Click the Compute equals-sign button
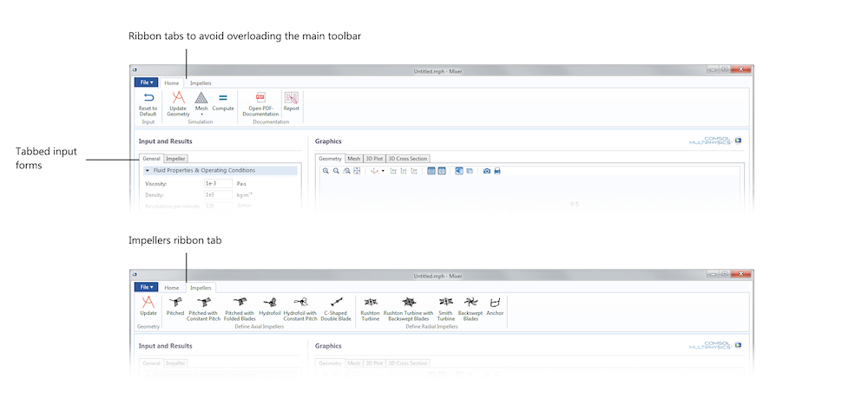 coord(223,101)
